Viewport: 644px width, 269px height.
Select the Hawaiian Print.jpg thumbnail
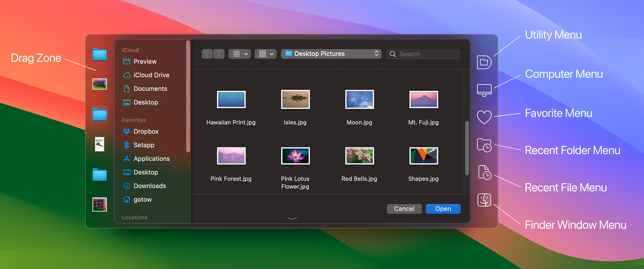(x=231, y=99)
